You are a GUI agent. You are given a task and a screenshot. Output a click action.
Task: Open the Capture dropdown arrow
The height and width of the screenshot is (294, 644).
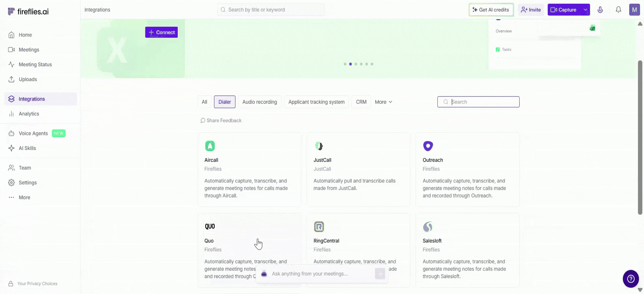click(x=585, y=10)
